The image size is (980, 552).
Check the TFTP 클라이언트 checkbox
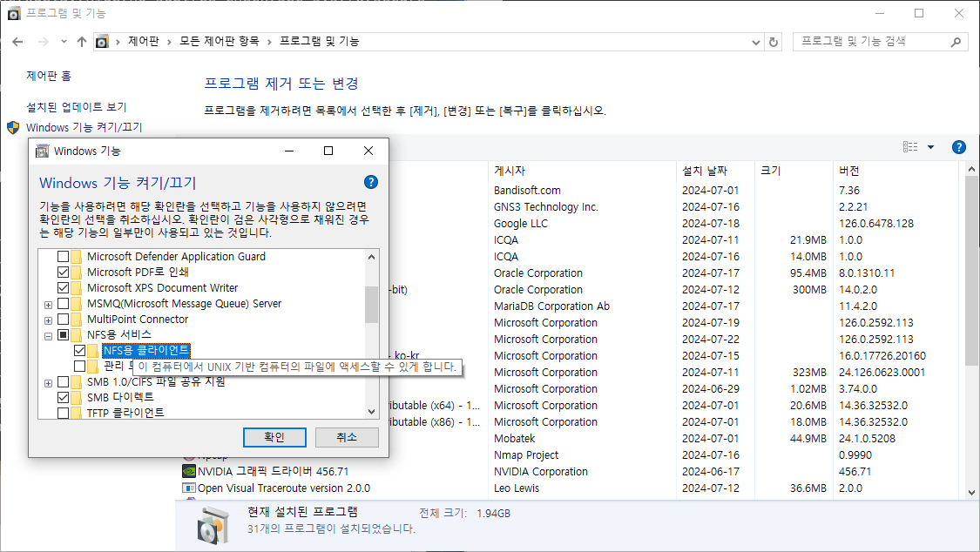tap(63, 413)
